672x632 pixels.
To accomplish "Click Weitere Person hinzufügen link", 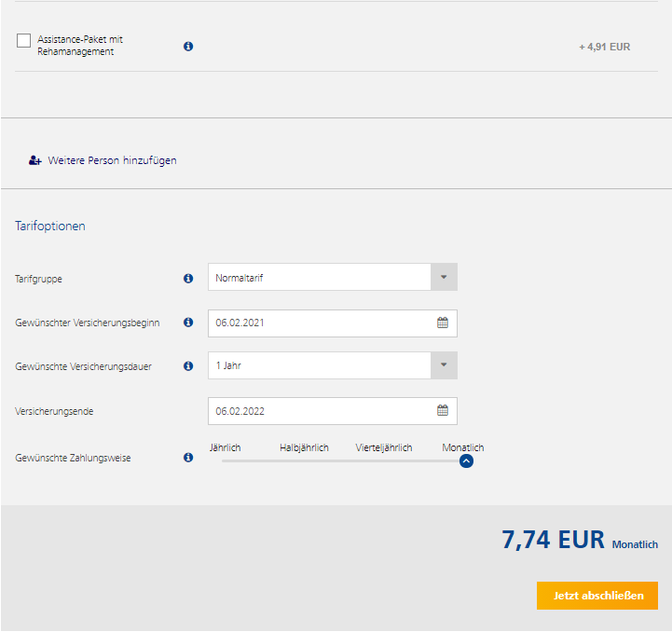I will tap(112, 160).
